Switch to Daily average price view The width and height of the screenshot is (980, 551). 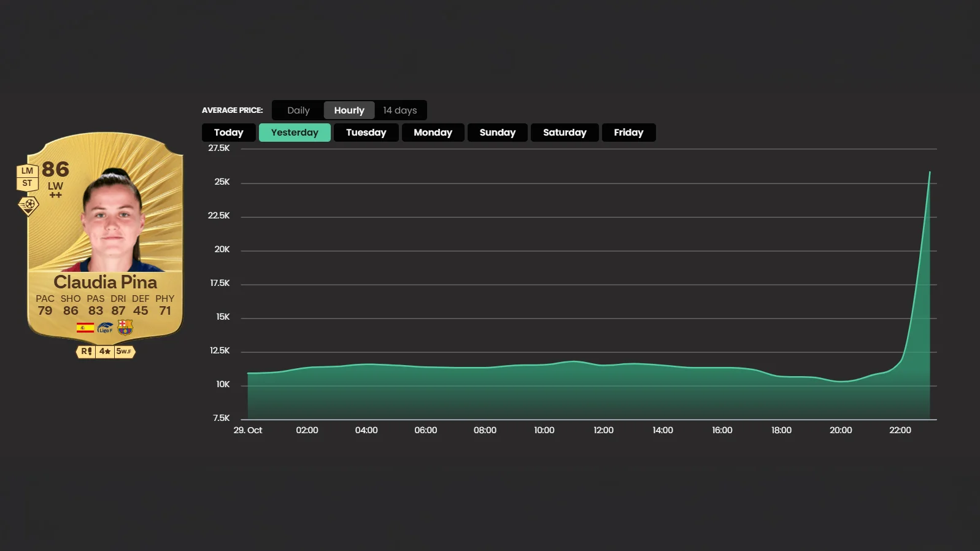(x=298, y=110)
